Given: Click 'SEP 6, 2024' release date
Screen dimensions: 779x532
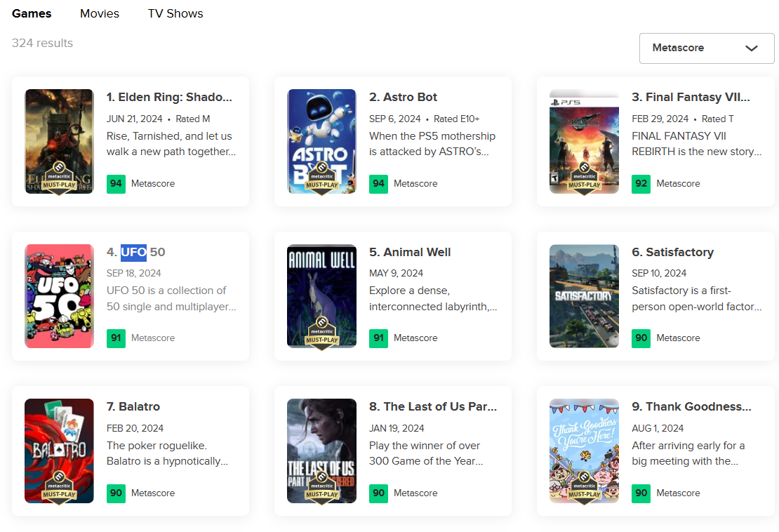Looking at the screenshot, I should pos(395,119).
